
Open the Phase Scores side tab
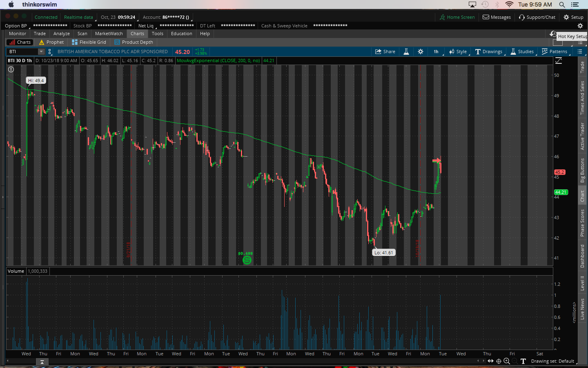pyautogui.click(x=582, y=223)
